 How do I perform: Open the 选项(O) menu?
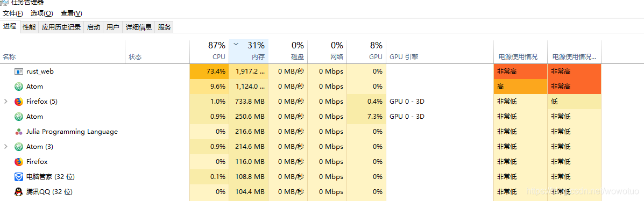pos(42,13)
